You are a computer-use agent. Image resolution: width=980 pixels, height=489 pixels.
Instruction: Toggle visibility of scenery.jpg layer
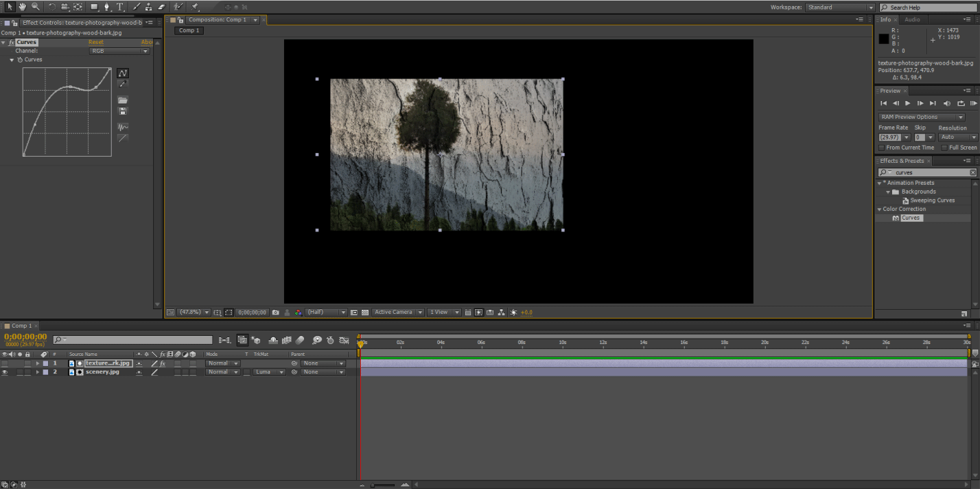coord(5,372)
